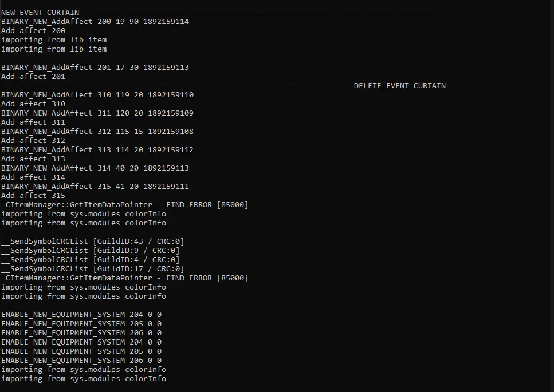The width and height of the screenshot is (554, 392).
Task: Select the "Add affect 310" line
Action: click(33, 104)
